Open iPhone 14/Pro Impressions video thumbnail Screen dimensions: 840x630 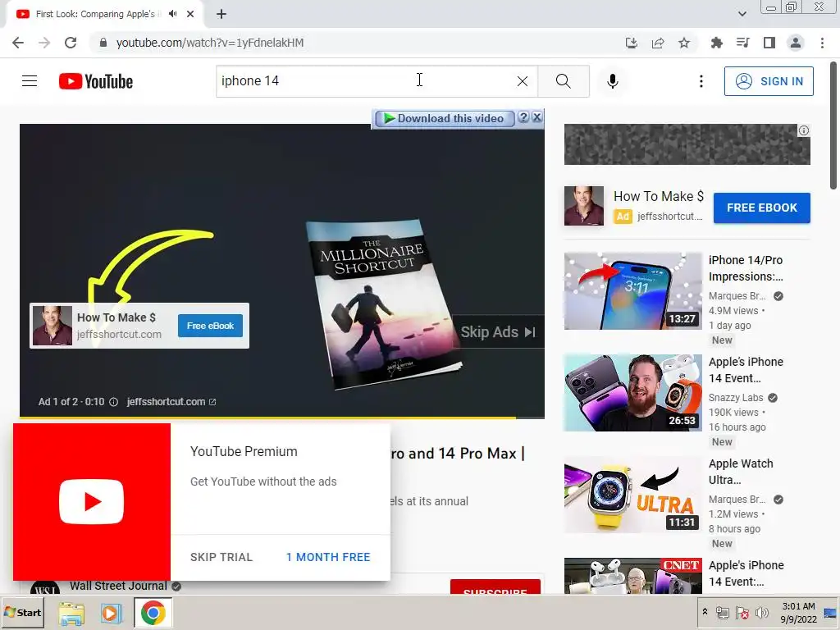632,291
